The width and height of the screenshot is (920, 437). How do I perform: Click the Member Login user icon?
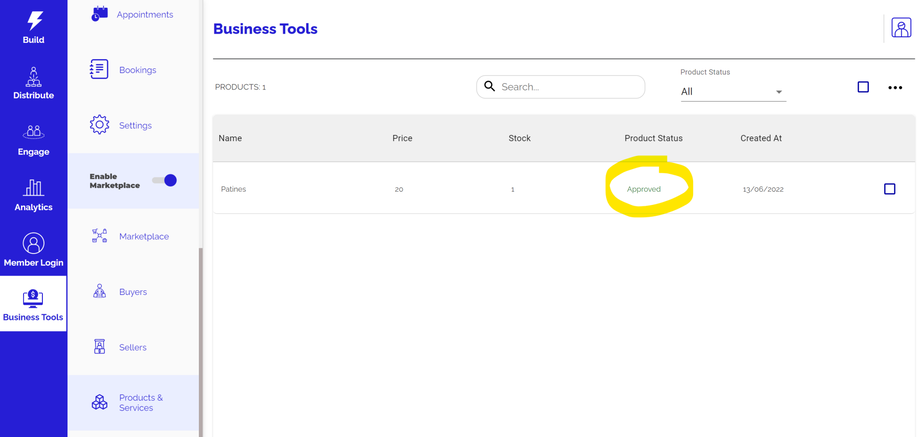pyautogui.click(x=33, y=243)
